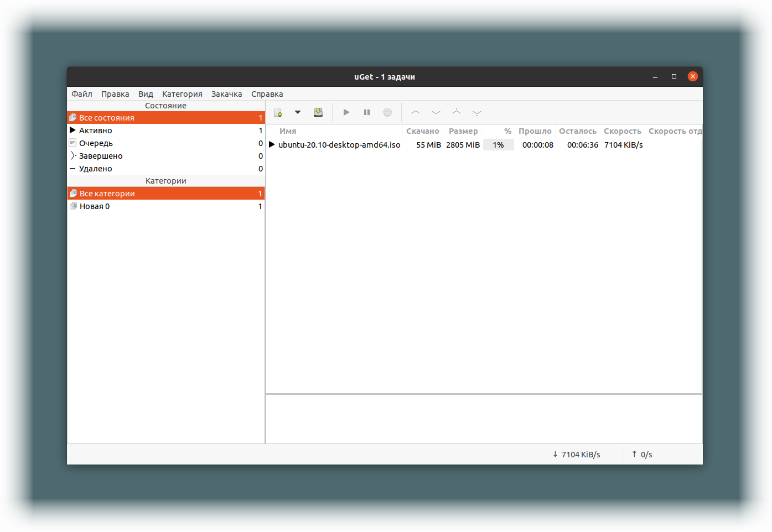Viewport: 772px width, 532px height.
Task: Click the 7104 KiB/s speed cell in row
Action: tap(624, 145)
